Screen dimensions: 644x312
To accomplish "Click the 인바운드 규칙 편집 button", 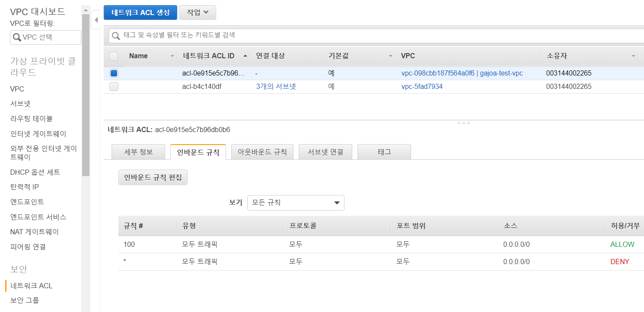I will tap(153, 177).
